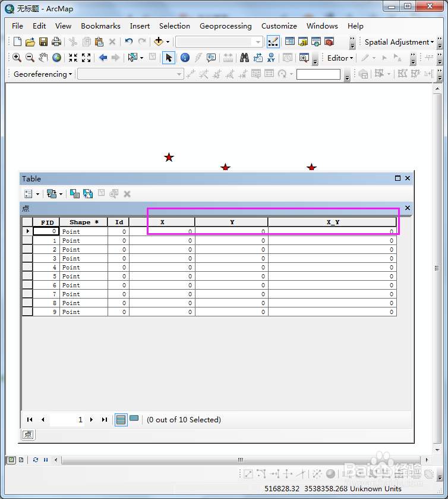Click the New Map File icon
The image size is (448, 499).
(x=17, y=42)
